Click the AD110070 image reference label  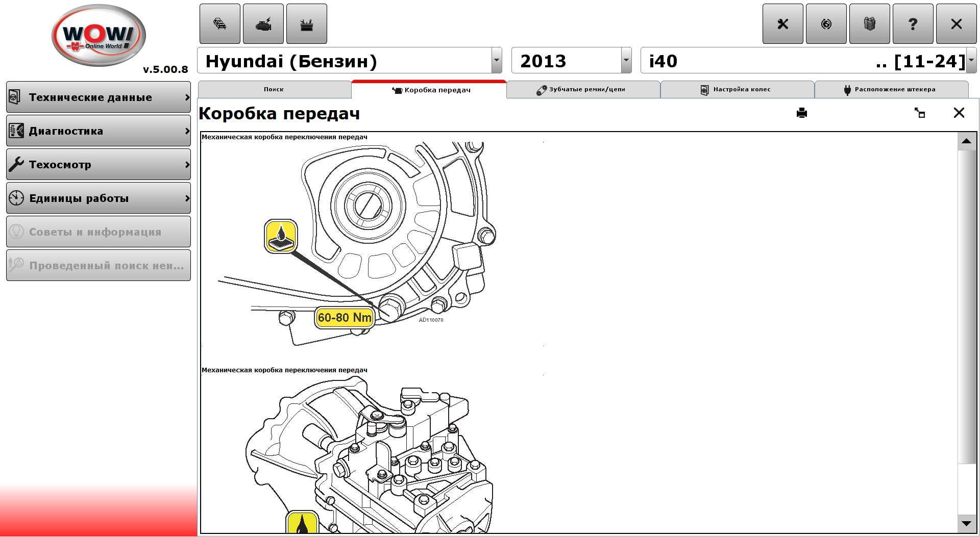tap(431, 320)
